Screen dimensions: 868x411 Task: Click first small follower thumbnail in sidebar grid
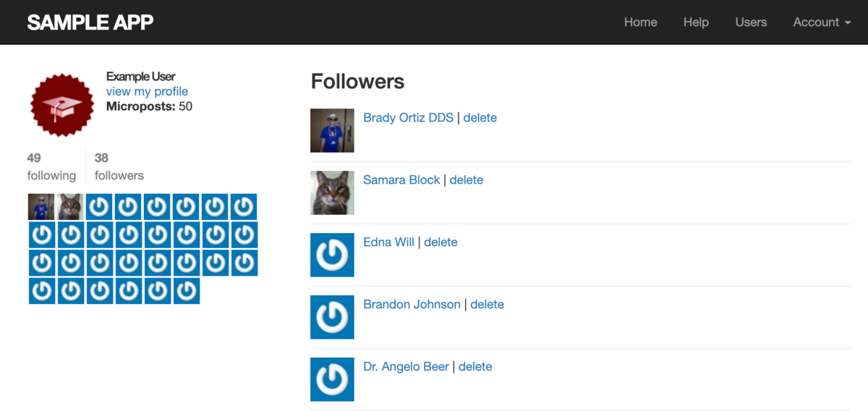(41, 207)
